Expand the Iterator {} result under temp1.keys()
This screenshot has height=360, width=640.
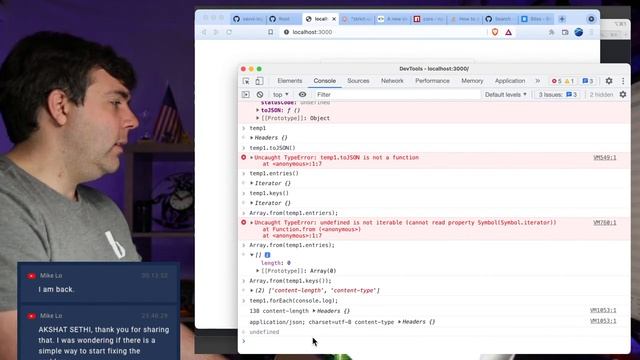[x=251, y=203]
